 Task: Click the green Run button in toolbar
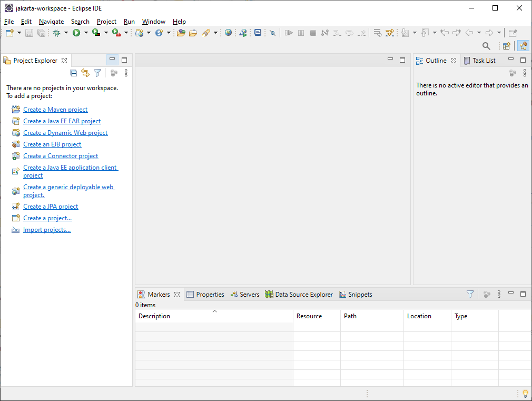click(x=76, y=33)
